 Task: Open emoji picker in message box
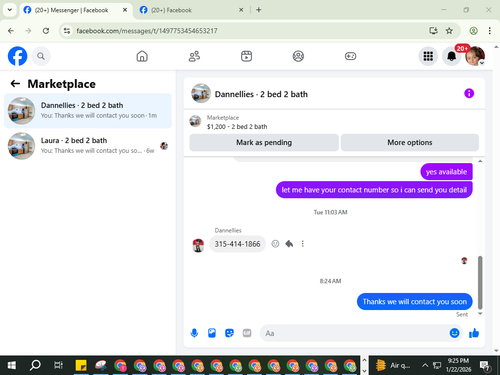coord(454,333)
